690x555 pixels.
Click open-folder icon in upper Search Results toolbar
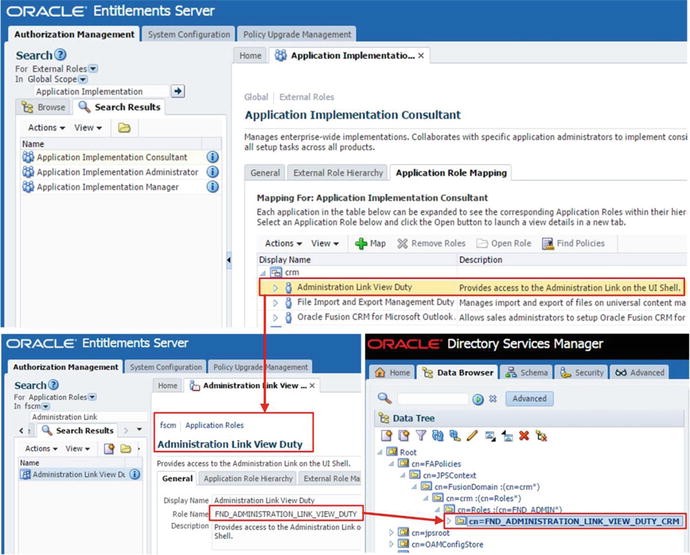pos(124,128)
